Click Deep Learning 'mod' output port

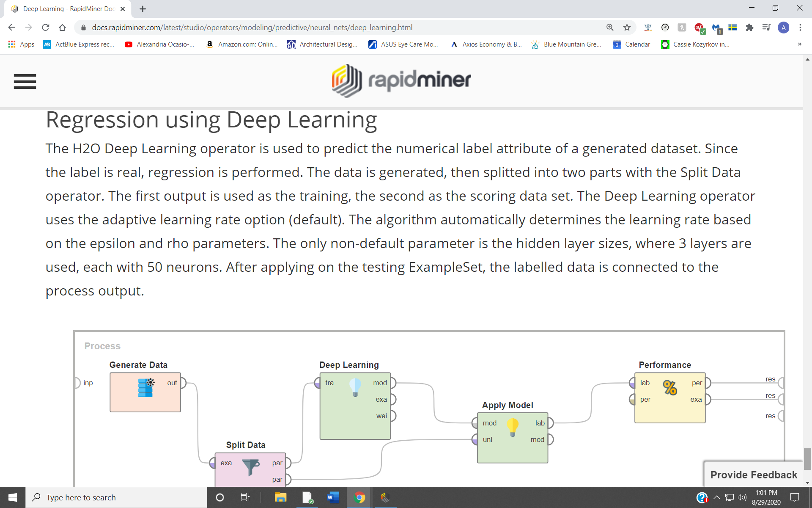click(393, 383)
